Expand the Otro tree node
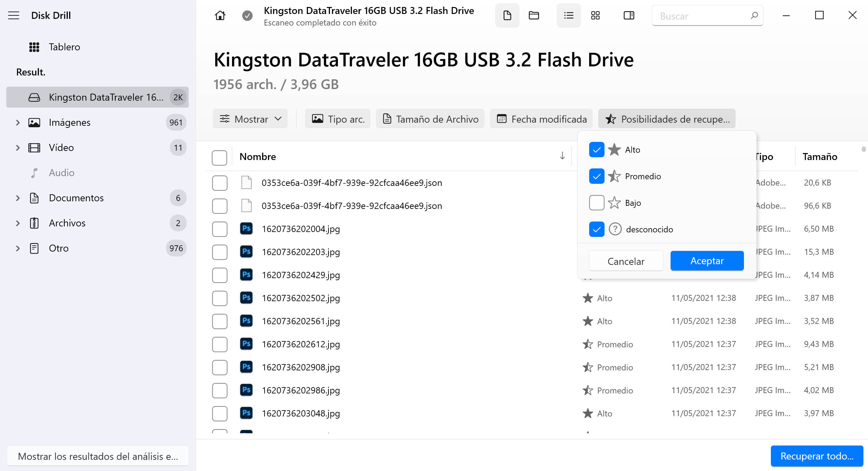Image resolution: width=868 pixels, height=471 pixels. 17,248
